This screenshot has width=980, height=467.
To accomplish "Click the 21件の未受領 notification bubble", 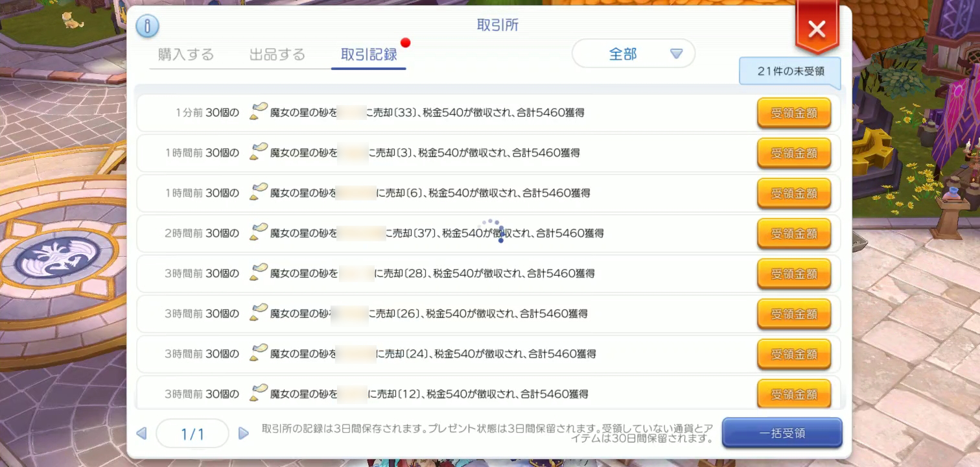I will pyautogui.click(x=790, y=71).
